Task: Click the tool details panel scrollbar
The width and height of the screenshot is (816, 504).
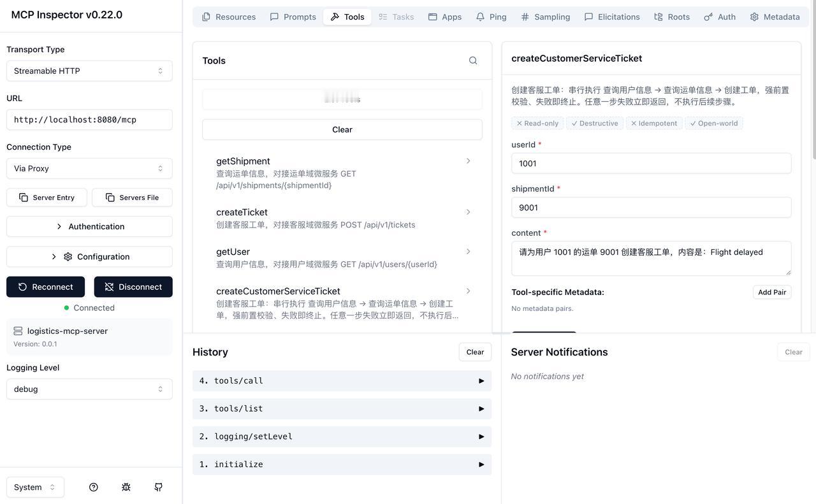Action: coord(813,80)
